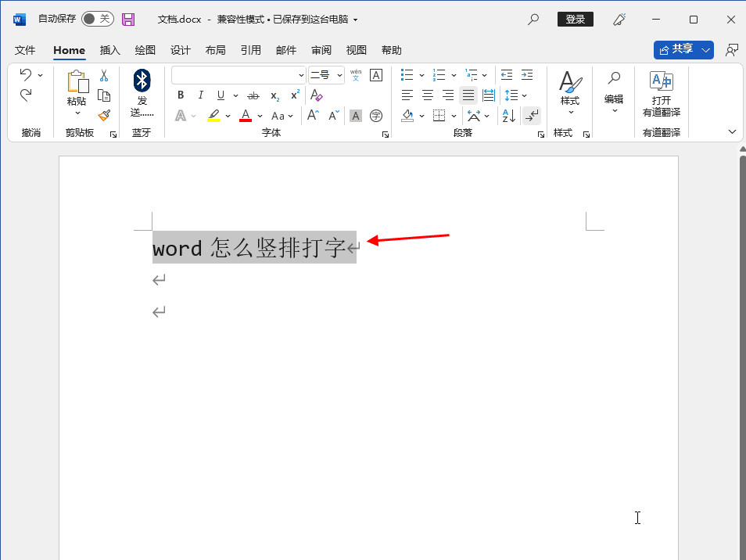Switch to the 插入 tab

(110, 50)
